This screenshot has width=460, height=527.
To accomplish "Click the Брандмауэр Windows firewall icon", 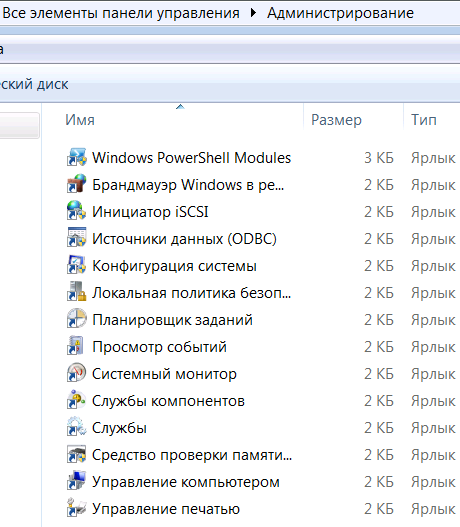I will click(77, 184).
